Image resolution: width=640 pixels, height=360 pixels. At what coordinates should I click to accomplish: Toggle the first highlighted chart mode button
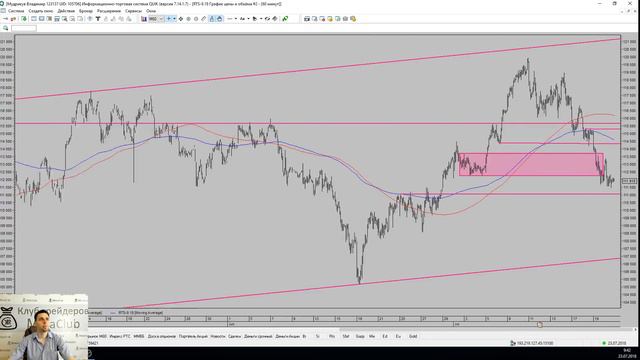(212, 19)
